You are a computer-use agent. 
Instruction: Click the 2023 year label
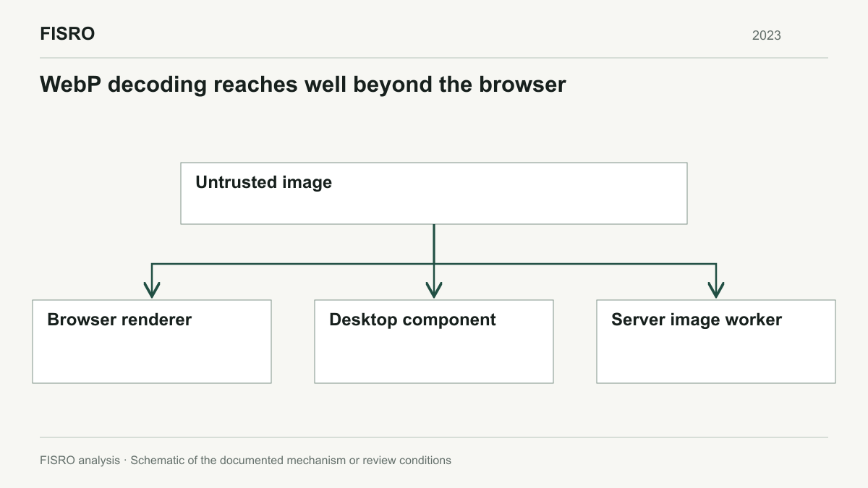coord(767,35)
